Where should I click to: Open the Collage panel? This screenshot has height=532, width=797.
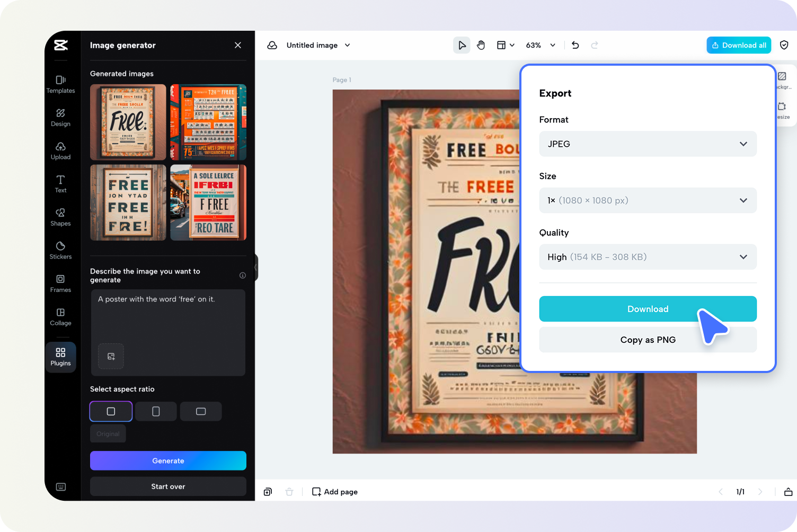[x=61, y=317]
